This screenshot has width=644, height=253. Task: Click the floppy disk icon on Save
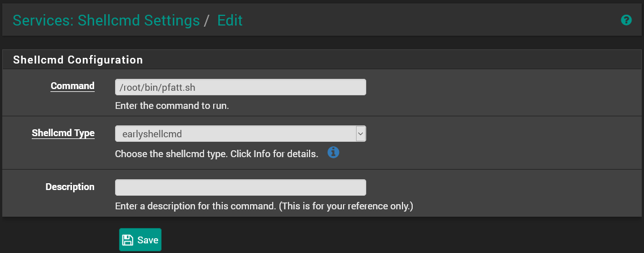[x=128, y=240]
